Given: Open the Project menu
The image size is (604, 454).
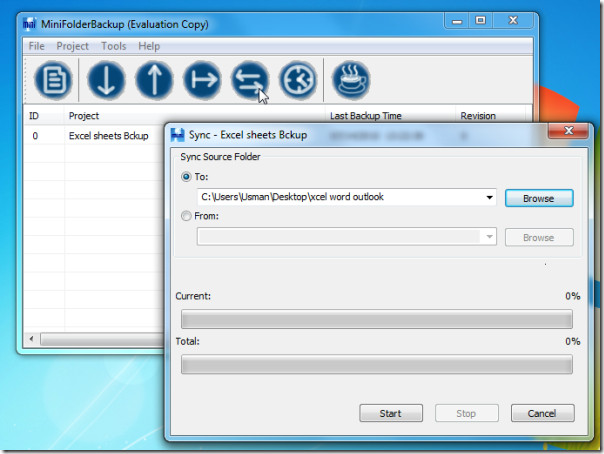Looking at the screenshot, I should (72, 46).
